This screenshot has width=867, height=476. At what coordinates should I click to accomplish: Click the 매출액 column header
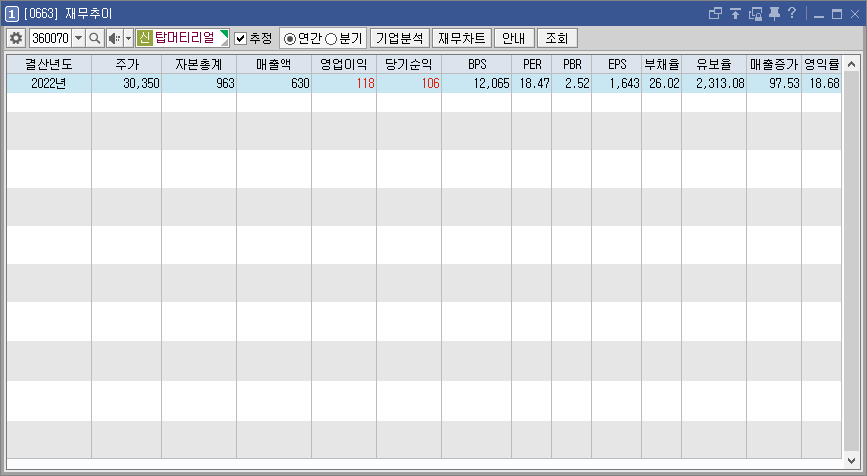[x=274, y=64]
